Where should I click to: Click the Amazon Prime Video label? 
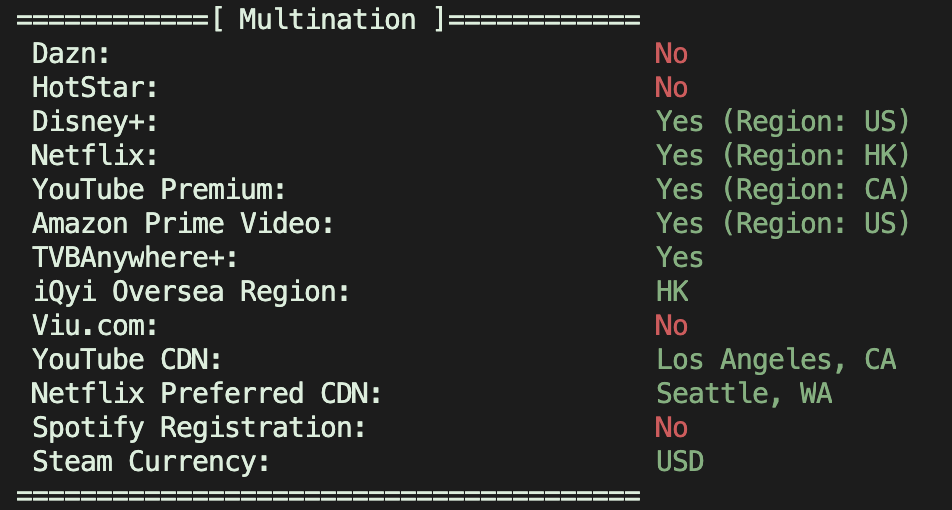coord(183,224)
